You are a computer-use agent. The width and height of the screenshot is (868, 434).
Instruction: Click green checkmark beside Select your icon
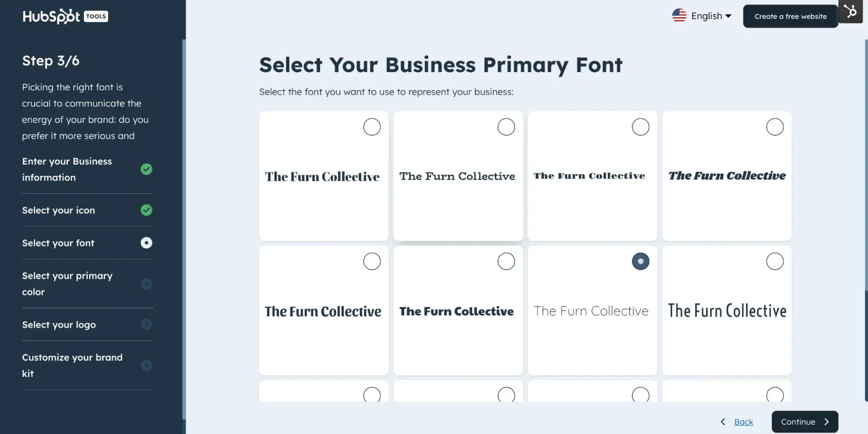click(x=146, y=210)
